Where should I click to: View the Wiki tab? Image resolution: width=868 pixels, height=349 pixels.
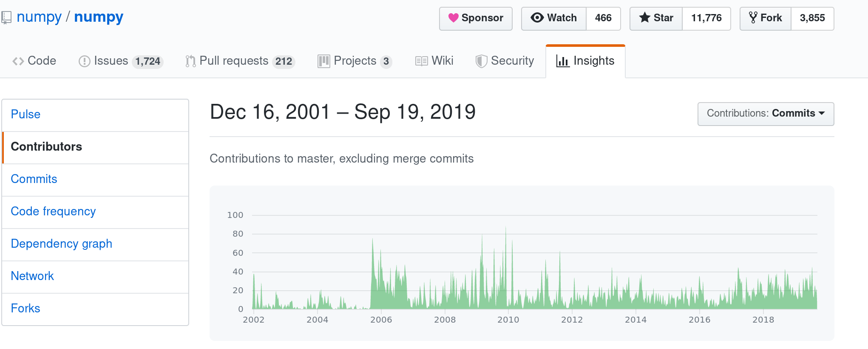pos(434,61)
